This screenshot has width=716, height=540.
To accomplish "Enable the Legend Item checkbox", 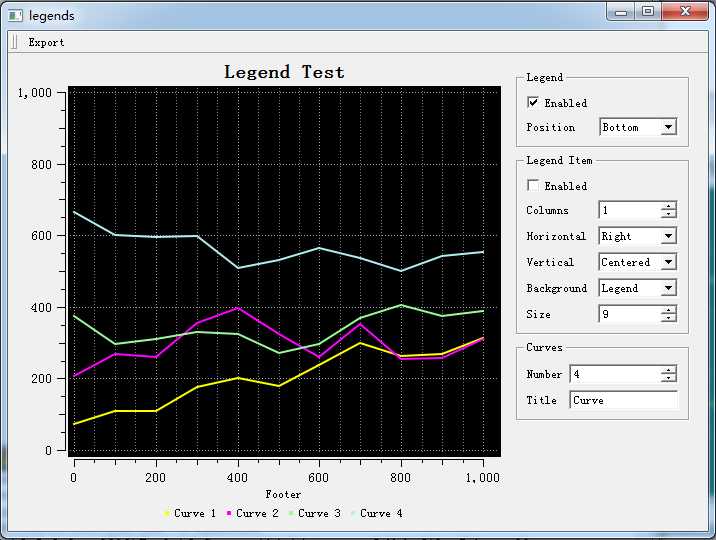I will click(x=533, y=185).
